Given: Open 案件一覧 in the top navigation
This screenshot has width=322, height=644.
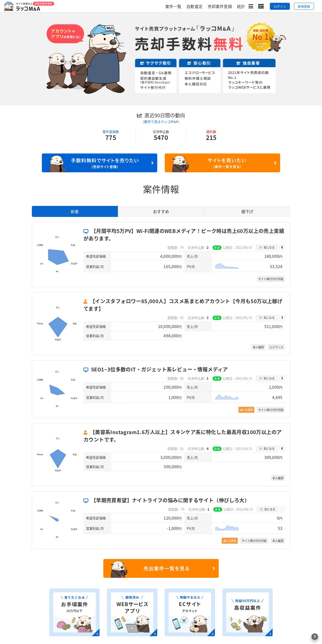Looking at the screenshot, I should 173,7.
